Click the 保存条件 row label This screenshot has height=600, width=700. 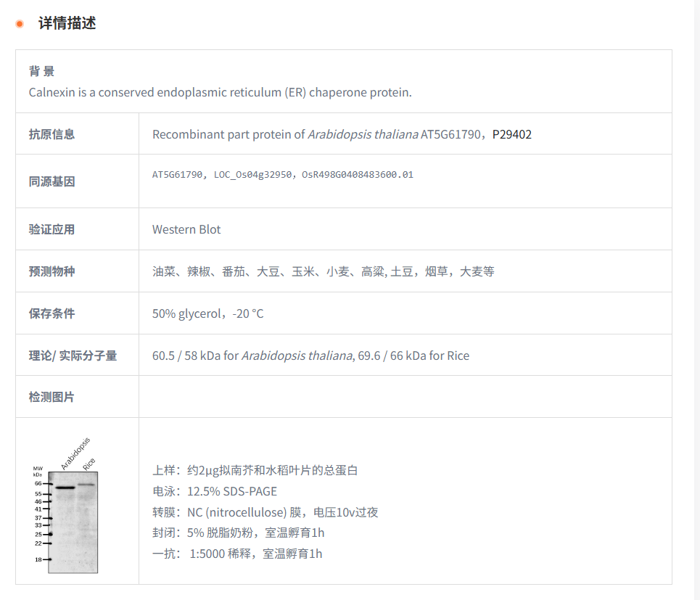pyautogui.click(x=52, y=313)
